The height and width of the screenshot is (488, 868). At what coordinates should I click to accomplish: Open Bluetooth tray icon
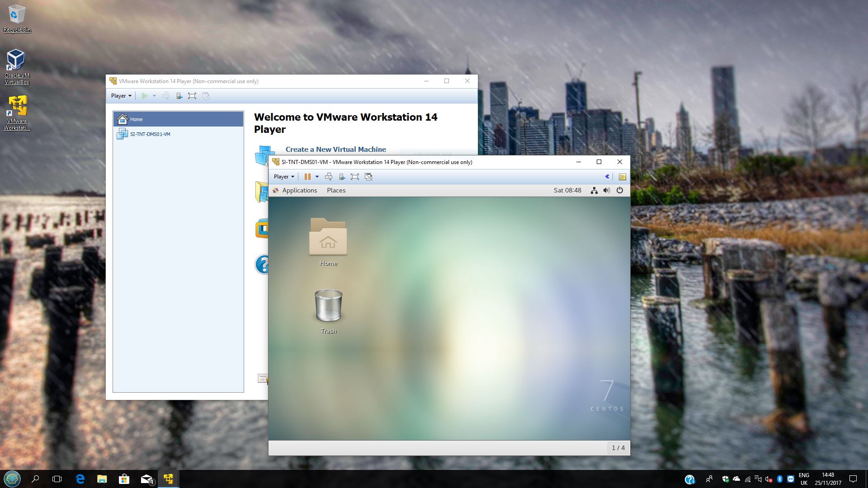[x=780, y=479]
